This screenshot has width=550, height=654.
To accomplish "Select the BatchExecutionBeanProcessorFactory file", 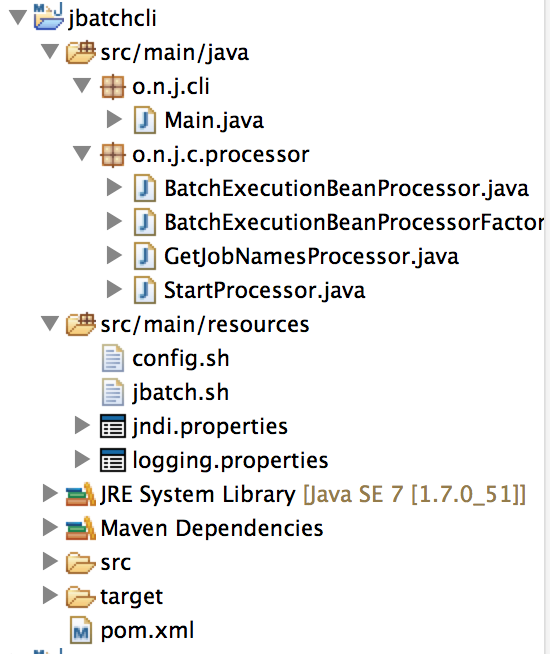I will click(354, 222).
